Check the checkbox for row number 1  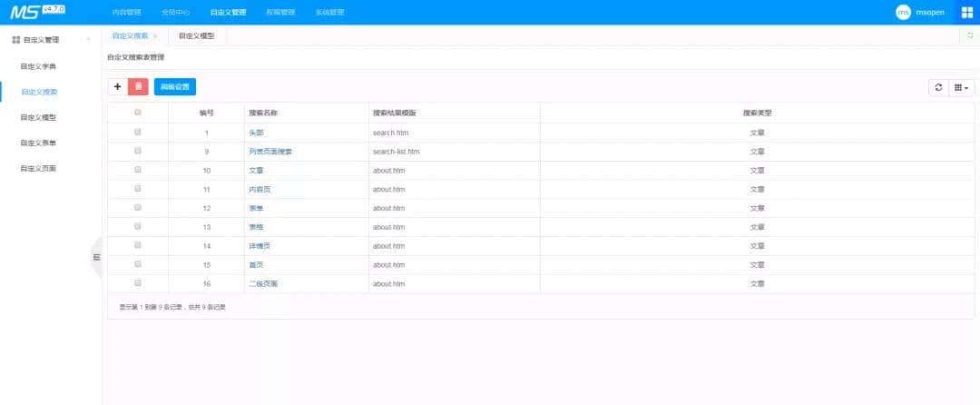click(138, 132)
